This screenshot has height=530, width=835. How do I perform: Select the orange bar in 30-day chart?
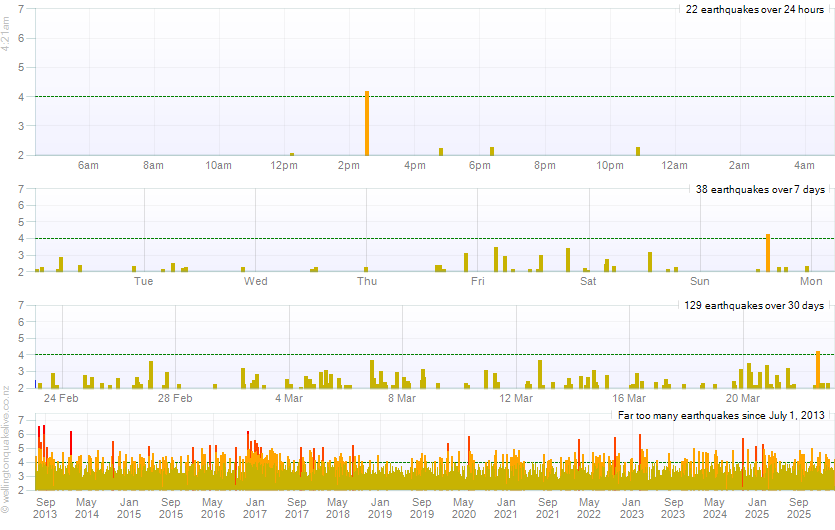click(x=818, y=369)
